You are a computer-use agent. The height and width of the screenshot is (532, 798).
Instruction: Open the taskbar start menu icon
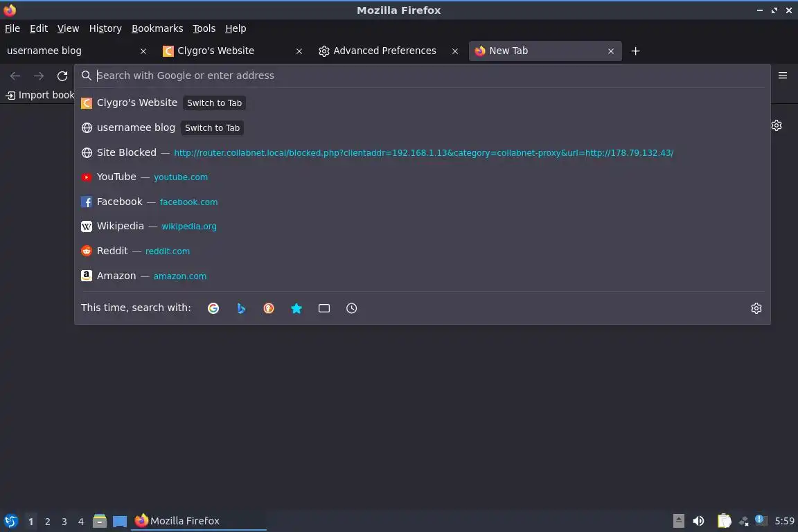point(10,521)
